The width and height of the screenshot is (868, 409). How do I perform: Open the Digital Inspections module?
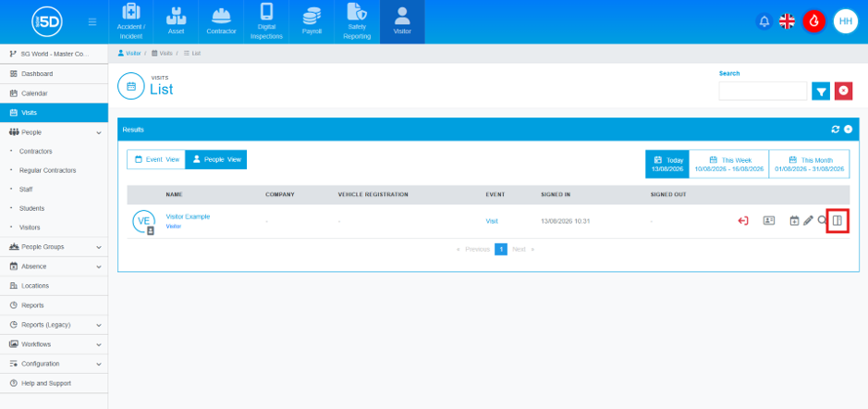pyautogui.click(x=266, y=21)
